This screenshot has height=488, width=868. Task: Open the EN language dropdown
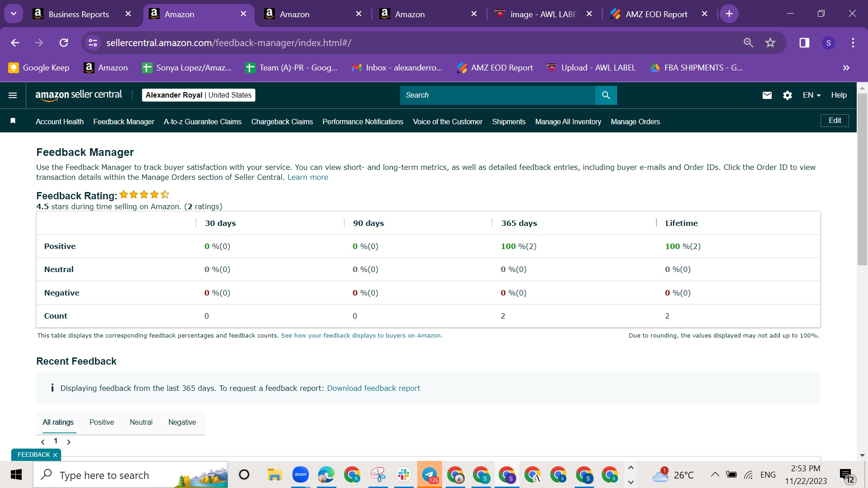point(811,95)
